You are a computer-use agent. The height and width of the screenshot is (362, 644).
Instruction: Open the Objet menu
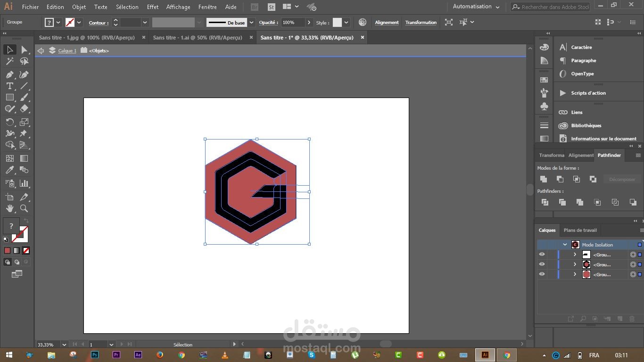pos(79,7)
